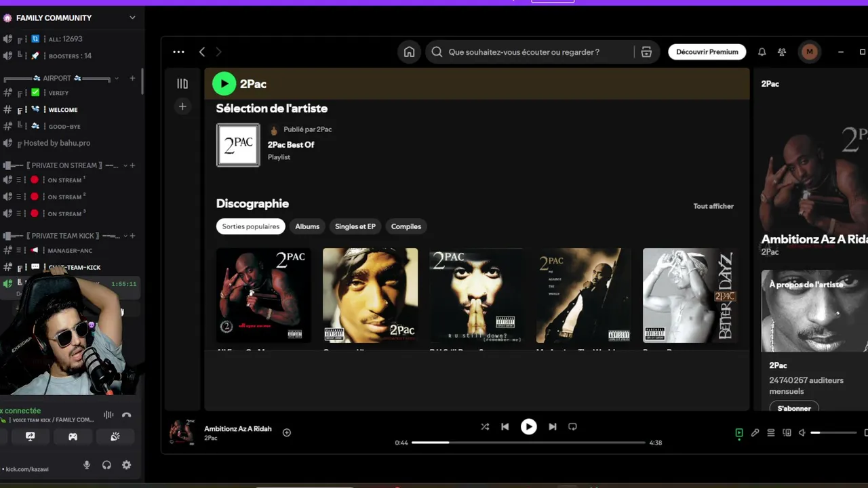Screen dimensions: 868x488
Task: Expand the FAMILY COMMUNITY server dropdown
Action: click(x=132, y=18)
